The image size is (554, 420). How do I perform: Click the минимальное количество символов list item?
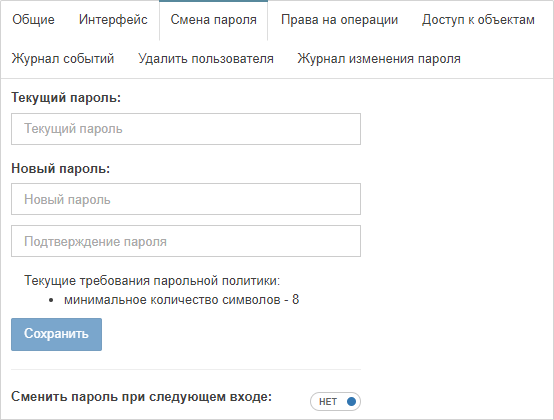pyautogui.click(x=182, y=300)
